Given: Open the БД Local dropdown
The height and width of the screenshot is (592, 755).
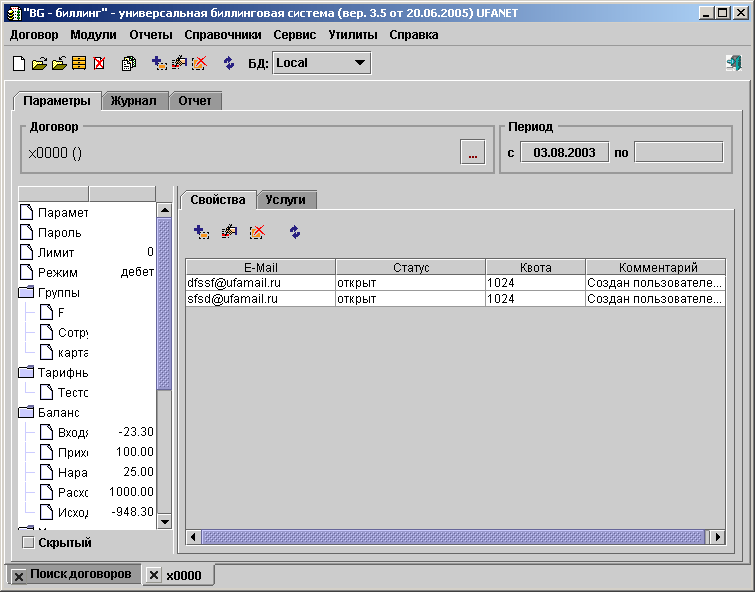Looking at the screenshot, I should tap(359, 63).
